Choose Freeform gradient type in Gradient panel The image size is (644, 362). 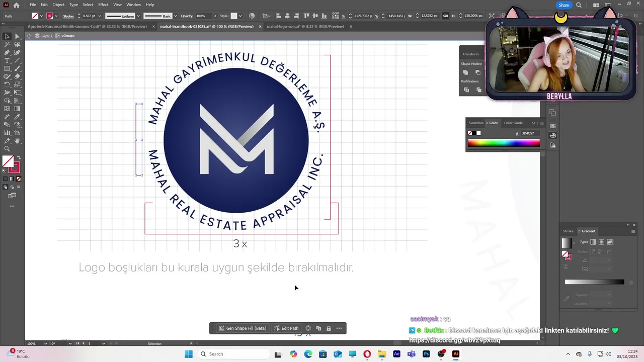click(x=609, y=242)
